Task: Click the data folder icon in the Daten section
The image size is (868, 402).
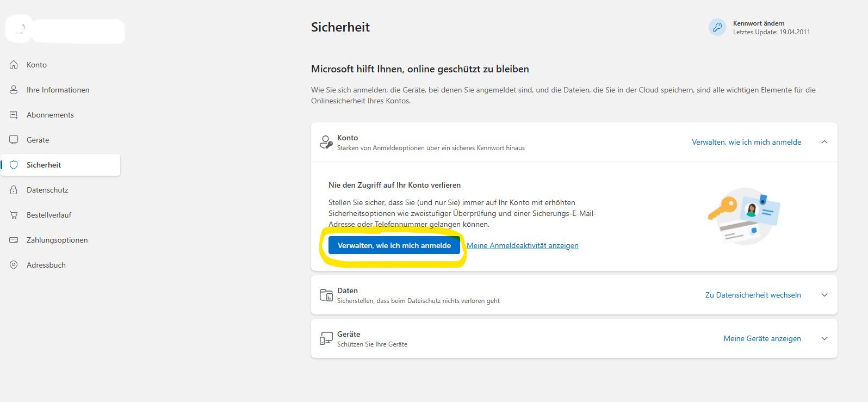Action: tap(326, 295)
